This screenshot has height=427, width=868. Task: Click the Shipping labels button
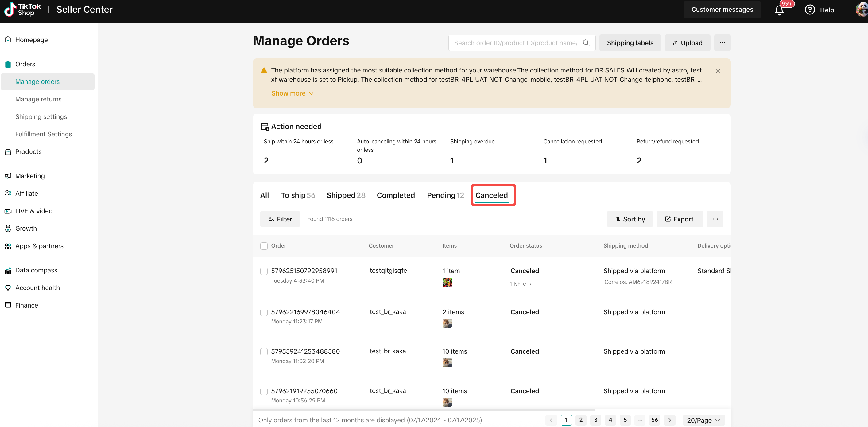coord(630,43)
